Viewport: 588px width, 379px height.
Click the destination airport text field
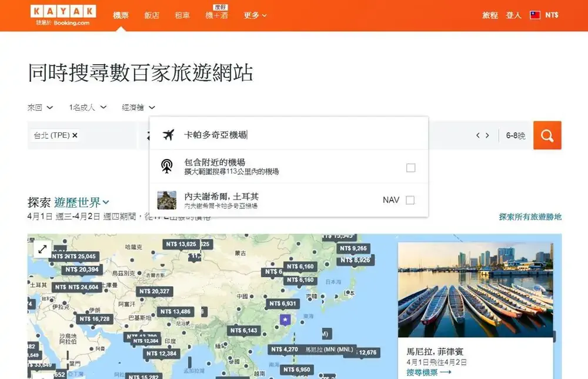click(294, 135)
